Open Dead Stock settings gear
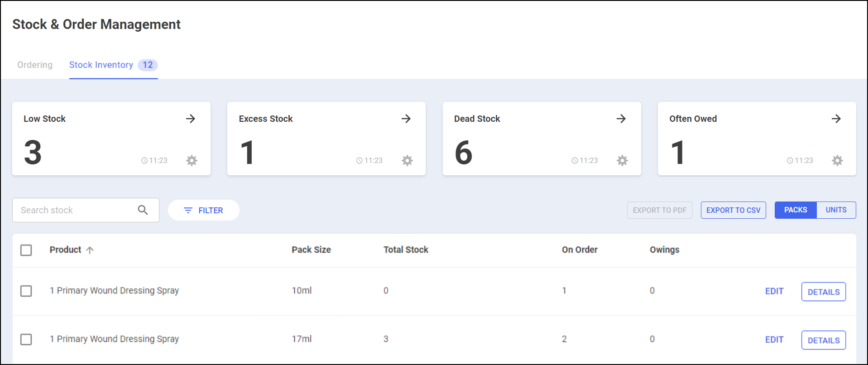 pos(623,160)
